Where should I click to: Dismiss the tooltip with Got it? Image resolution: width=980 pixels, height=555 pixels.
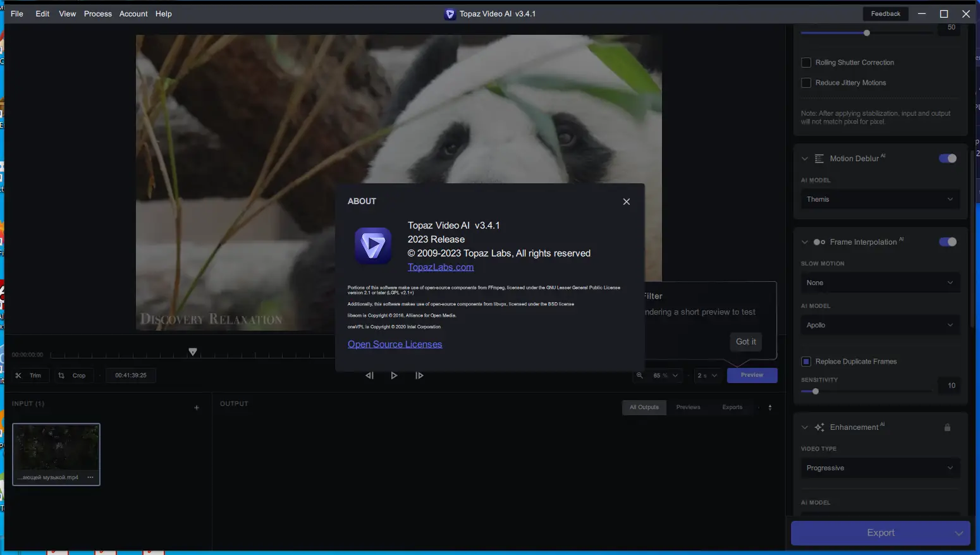(746, 342)
